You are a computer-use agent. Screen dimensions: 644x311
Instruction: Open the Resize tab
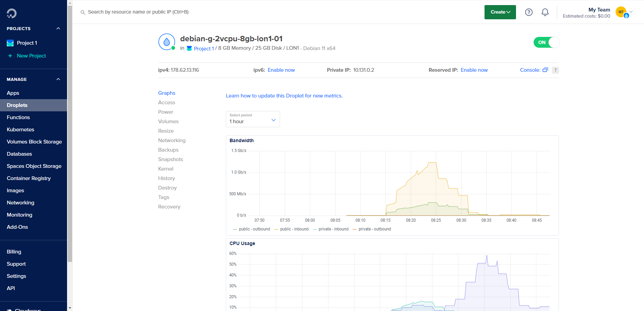pyautogui.click(x=166, y=131)
